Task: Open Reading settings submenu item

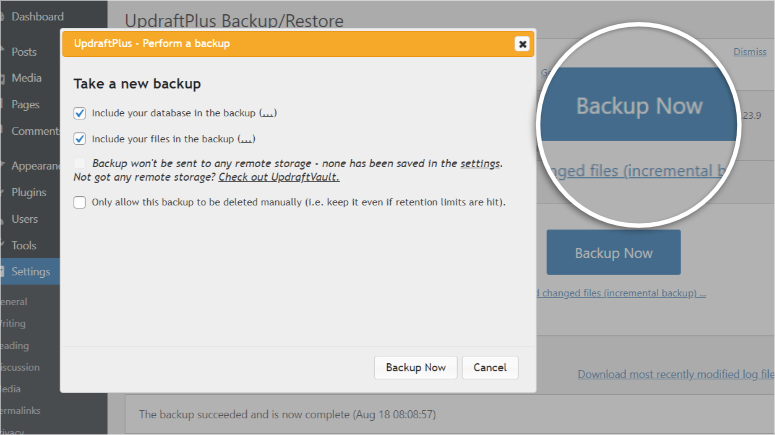Action: click(x=14, y=346)
